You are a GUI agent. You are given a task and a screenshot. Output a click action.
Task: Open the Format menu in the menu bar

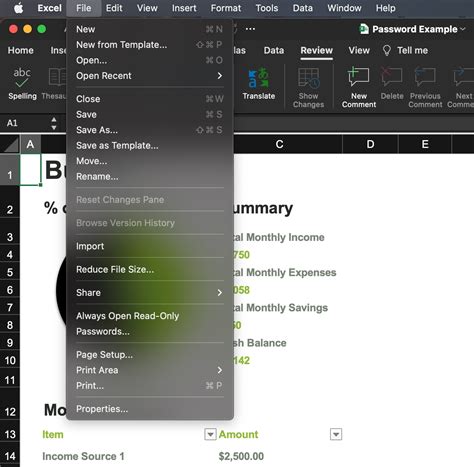pyautogui.click(x=226, y=8)
